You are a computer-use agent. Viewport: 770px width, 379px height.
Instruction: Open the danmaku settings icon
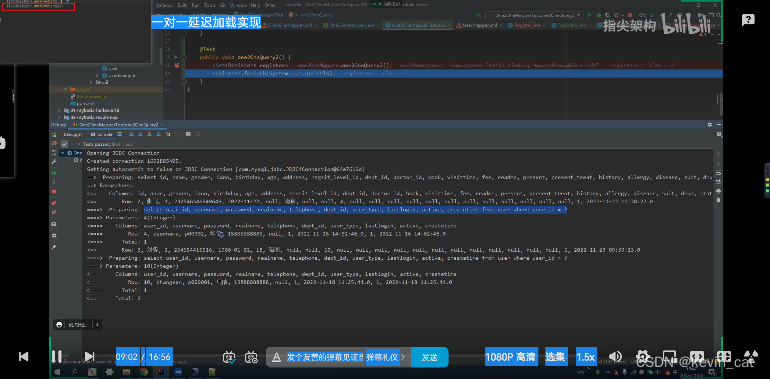[x=251, y=357]
